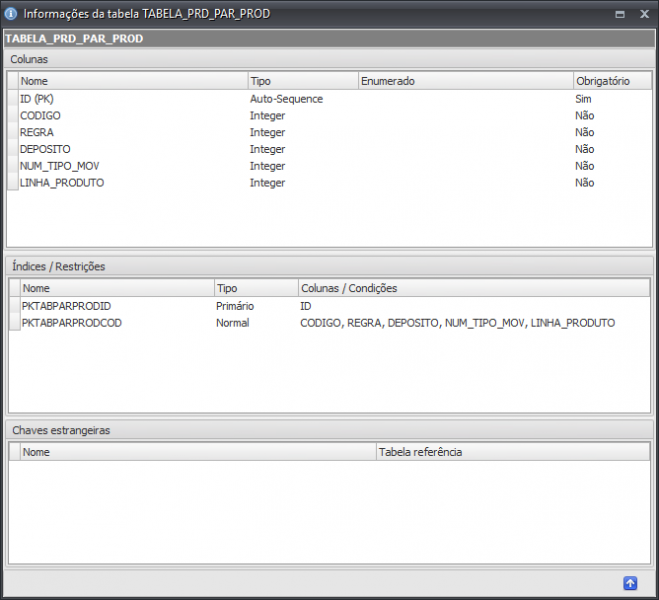
Task: Select the LINHA_PRODUTO column row
Action: tap(330, 183)
